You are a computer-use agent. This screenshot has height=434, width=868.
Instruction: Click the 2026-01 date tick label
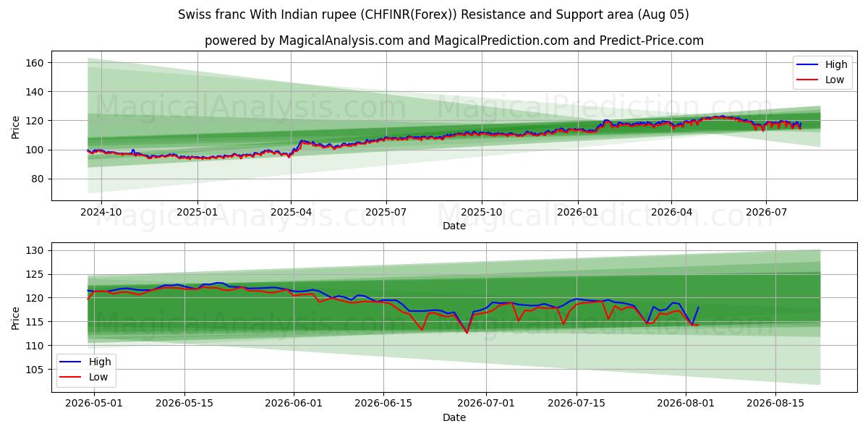pyautogui.click(x=578, y=213)
